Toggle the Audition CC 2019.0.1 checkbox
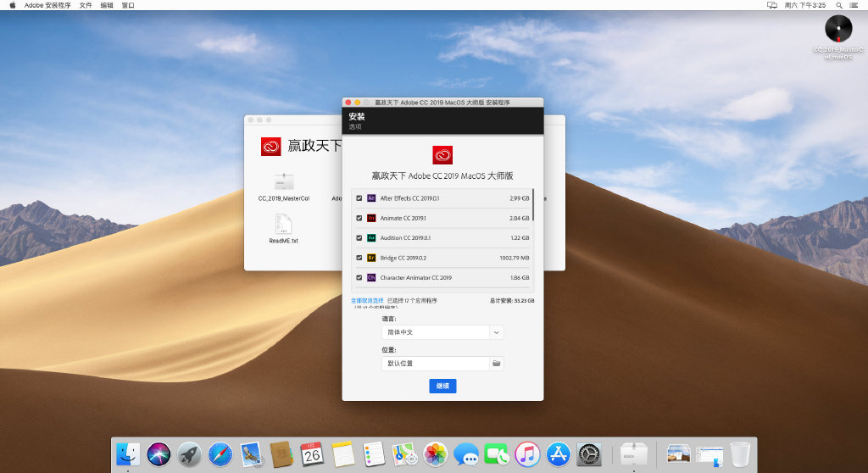The image size is (868, 473). click(359, 238)
